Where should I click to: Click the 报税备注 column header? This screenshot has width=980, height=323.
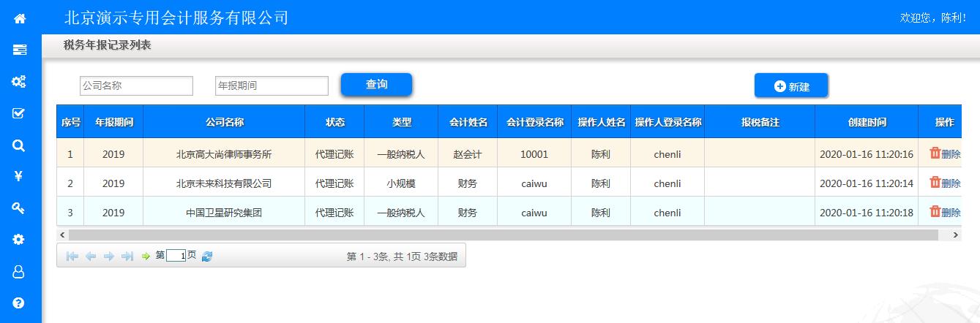[x=760, y=122]
